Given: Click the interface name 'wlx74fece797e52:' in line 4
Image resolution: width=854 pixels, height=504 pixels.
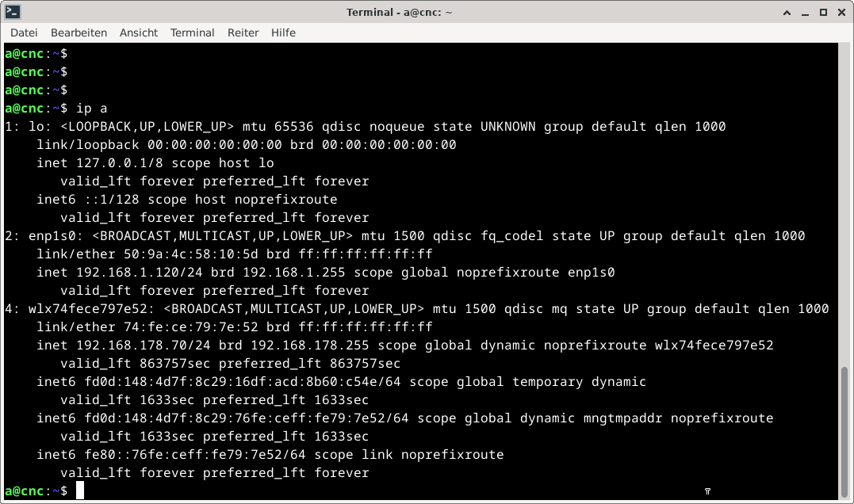Looking at the screenshot, I should 92,308.
